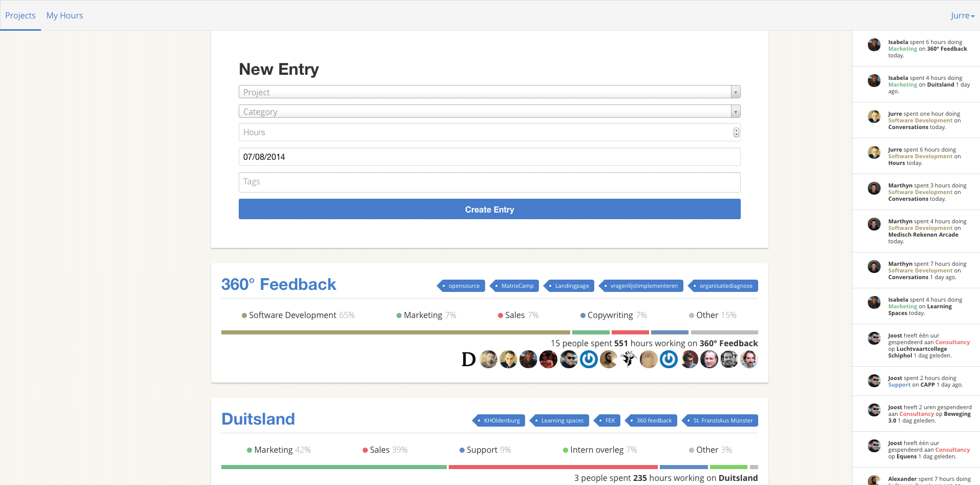Click Joost's avatar beside the Consultancy entry
980x485 pixels.
click(873, 338)
